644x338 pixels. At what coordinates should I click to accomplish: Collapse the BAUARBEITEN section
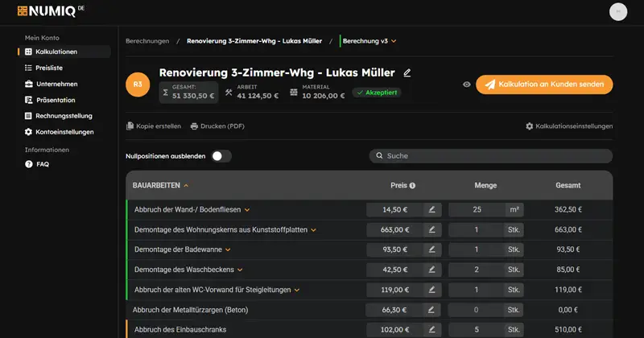tap(186, 186)
